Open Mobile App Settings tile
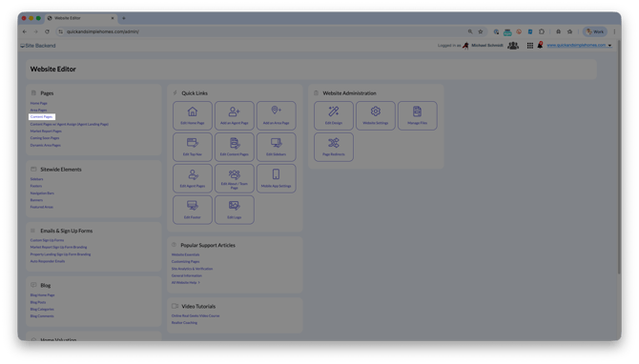 (277, 178)
